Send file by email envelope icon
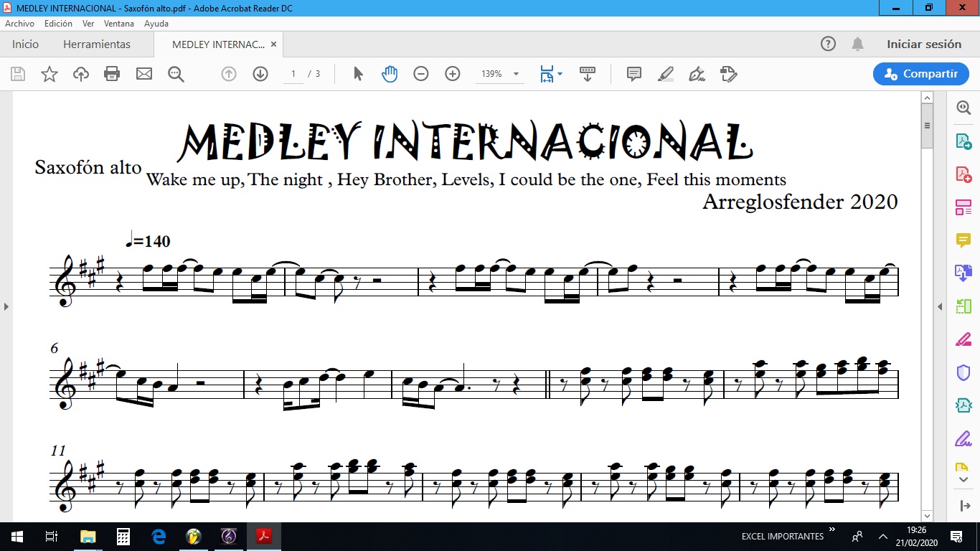980x551 pixels. coord(144,74)
